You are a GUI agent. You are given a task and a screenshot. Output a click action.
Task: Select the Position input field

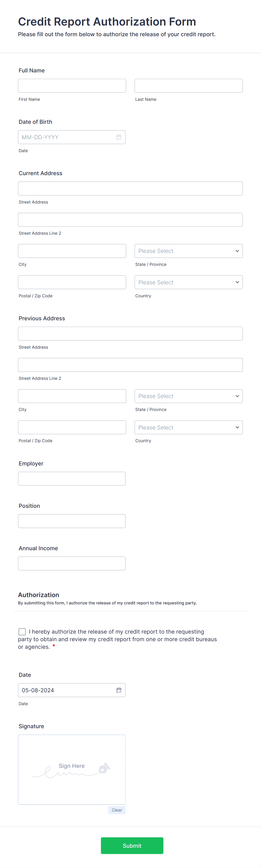[71, 521]
